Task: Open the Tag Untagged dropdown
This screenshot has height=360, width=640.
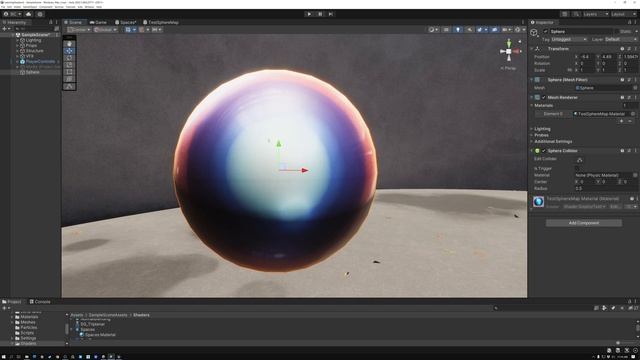Action: (569, 39)
